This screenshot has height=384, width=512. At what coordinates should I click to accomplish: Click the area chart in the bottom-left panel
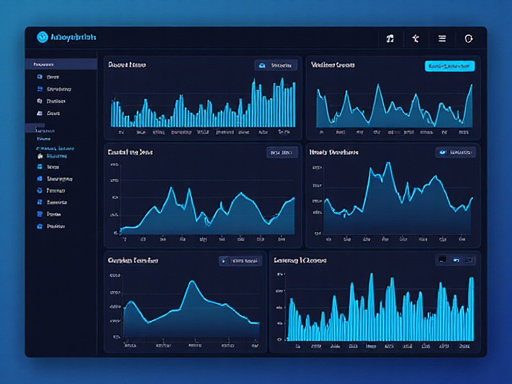(191, 309)
